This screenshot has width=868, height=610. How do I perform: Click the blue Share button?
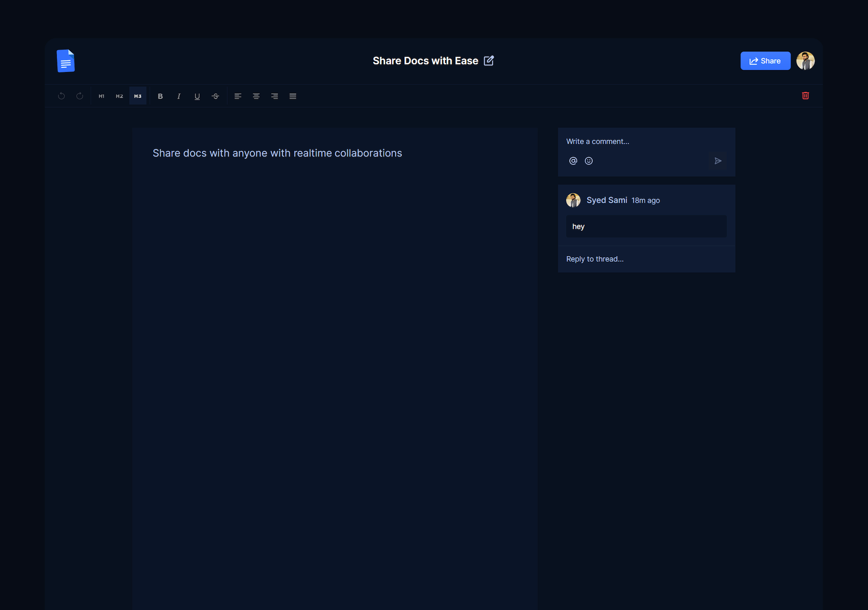point(765,61)
